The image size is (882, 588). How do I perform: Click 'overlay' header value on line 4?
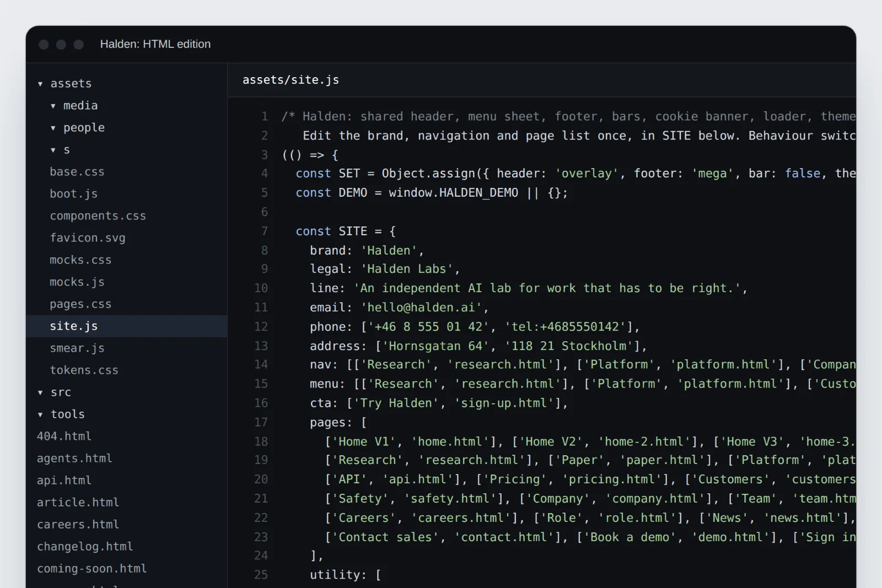point(587,174)
